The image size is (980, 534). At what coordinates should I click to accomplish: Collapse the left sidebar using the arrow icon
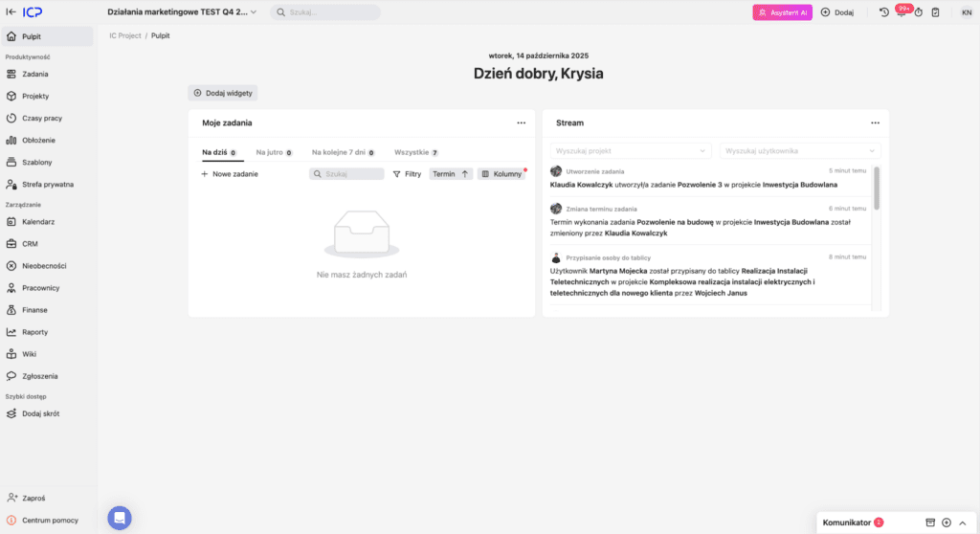coord(11,12)
